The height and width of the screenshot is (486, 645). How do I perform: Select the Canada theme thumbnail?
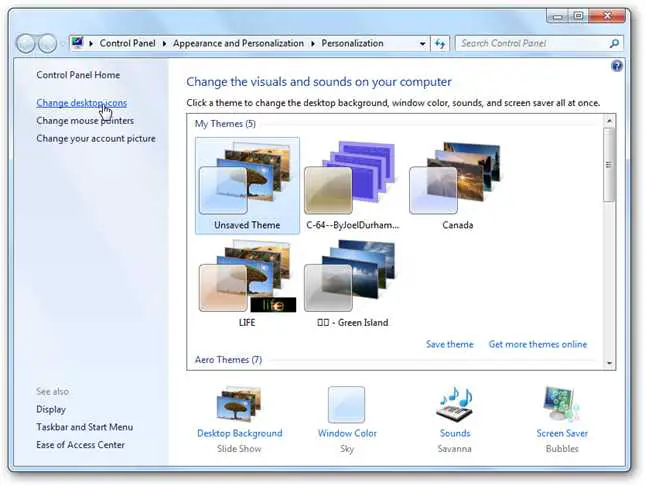(x=457, y=186)
